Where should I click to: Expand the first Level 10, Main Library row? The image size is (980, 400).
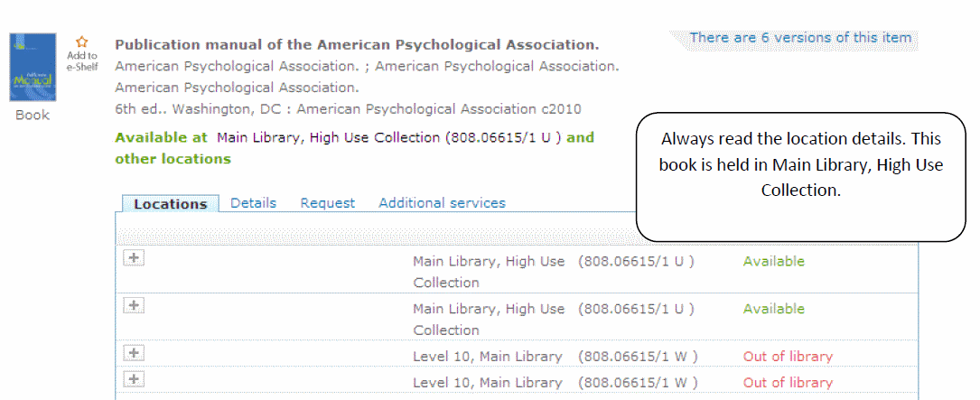134,353
